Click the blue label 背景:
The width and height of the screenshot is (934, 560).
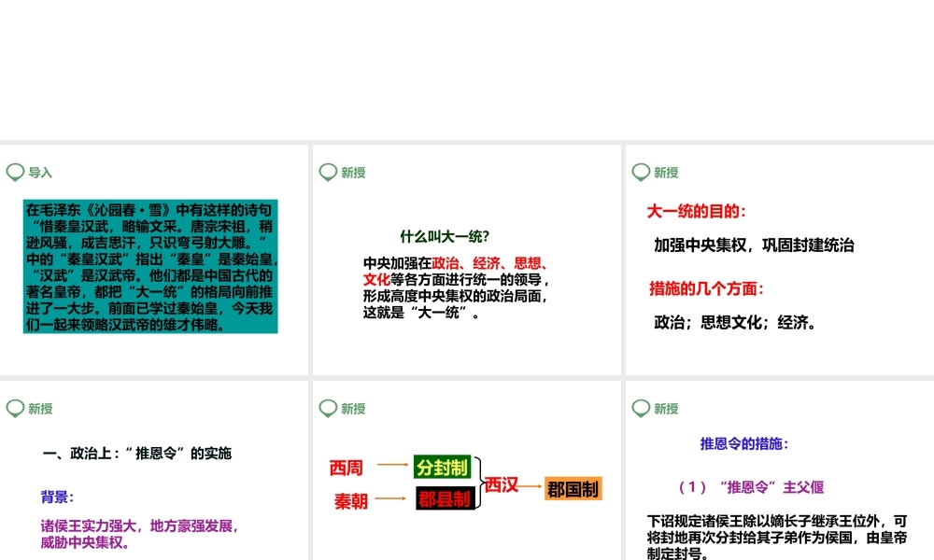coord(57,497)
